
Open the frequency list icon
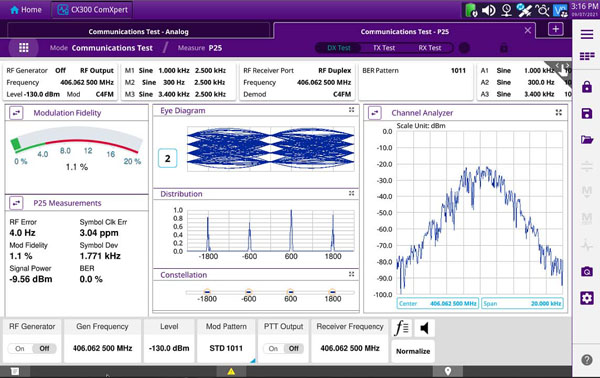[402, 328]
